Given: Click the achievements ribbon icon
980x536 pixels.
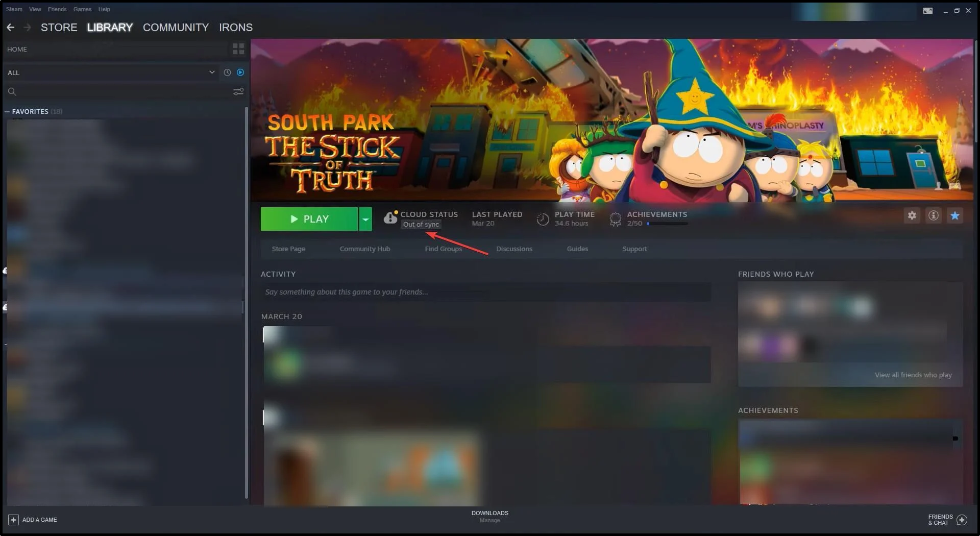Looking at the screenshot, I should (x=616, y=220).
